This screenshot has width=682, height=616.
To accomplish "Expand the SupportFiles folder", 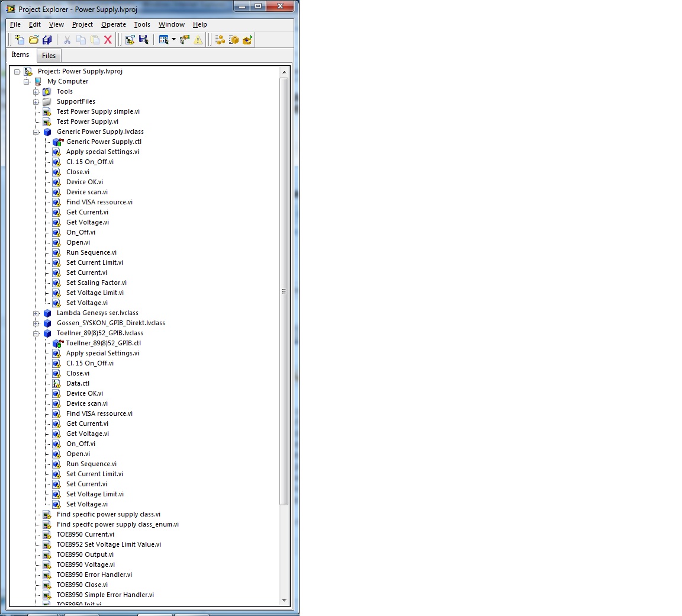I will [37, 102].
